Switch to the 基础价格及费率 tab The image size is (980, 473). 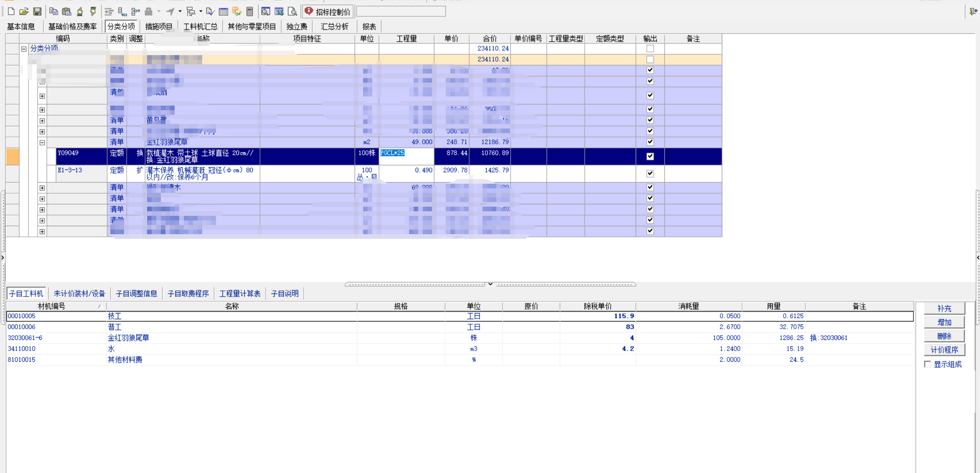coord(72,26)
